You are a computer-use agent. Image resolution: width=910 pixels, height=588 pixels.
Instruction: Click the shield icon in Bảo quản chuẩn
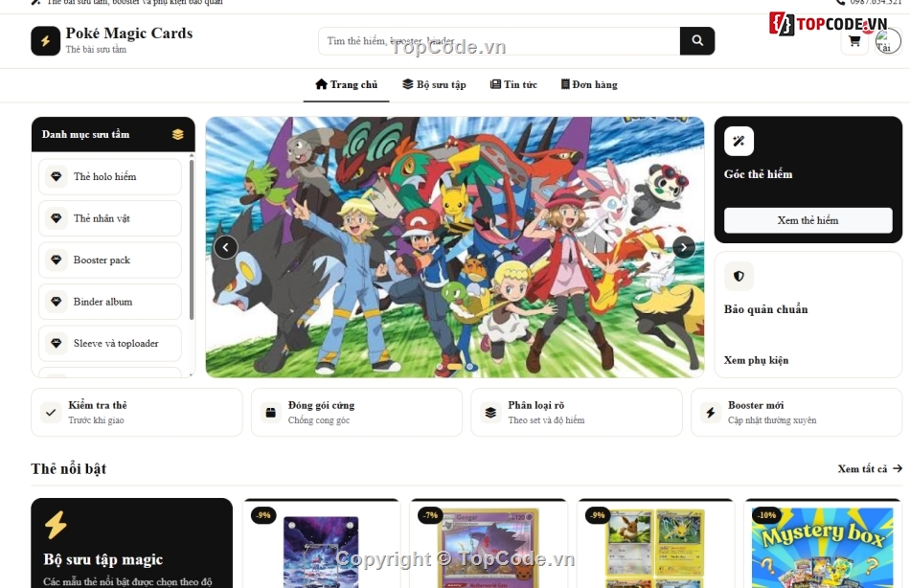coord(739,277)
